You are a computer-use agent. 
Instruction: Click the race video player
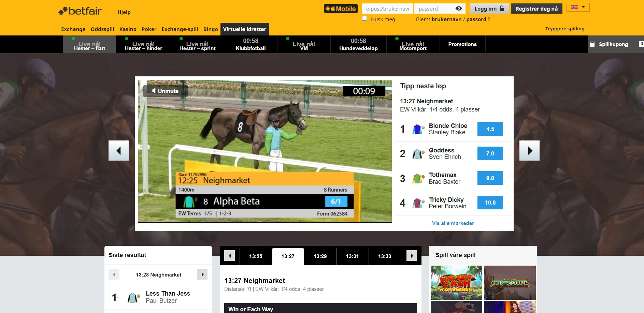pyautogui.click(x=265, y=151)
